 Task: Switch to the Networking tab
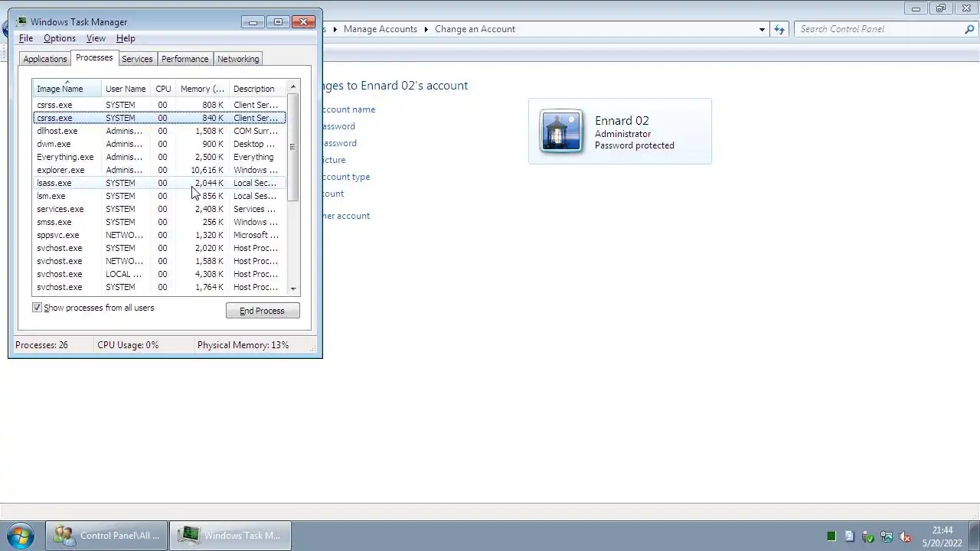[238, 59]
